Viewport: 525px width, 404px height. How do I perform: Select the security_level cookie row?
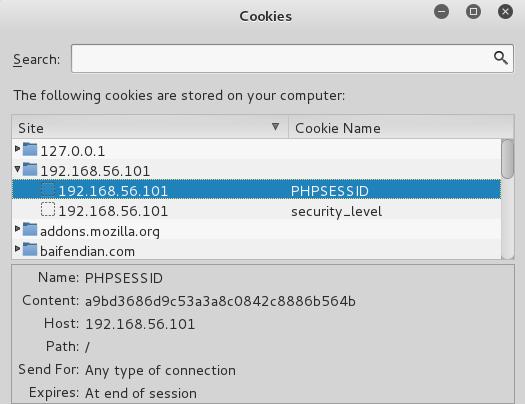[x=256, y=210]
